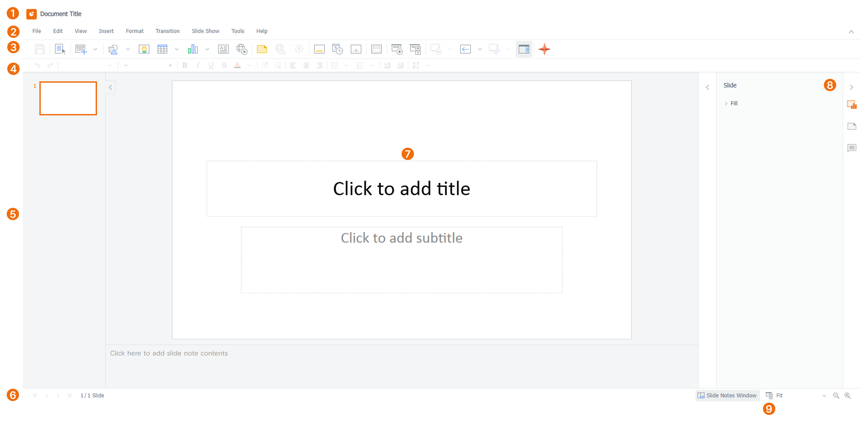This screenshot has height=422, width=868.
Task: Set text alignment to right
Action: click(x=319, y=65)
